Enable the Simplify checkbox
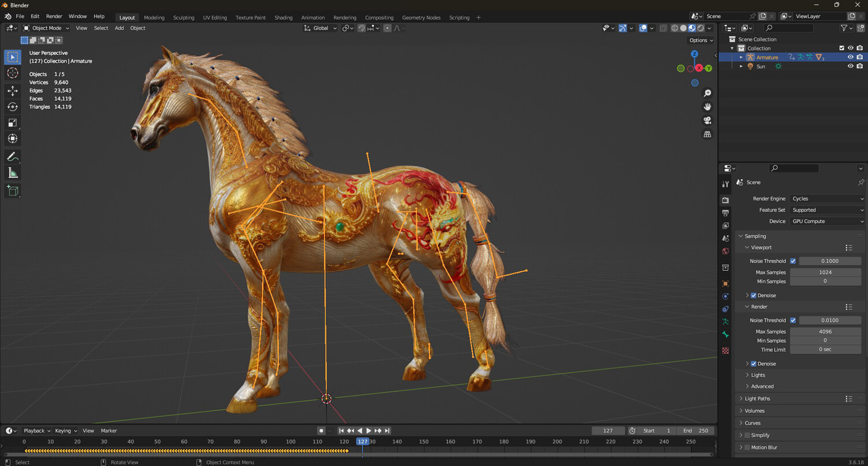The height and width of the screenshot is (466, 868). pos(747,435)
